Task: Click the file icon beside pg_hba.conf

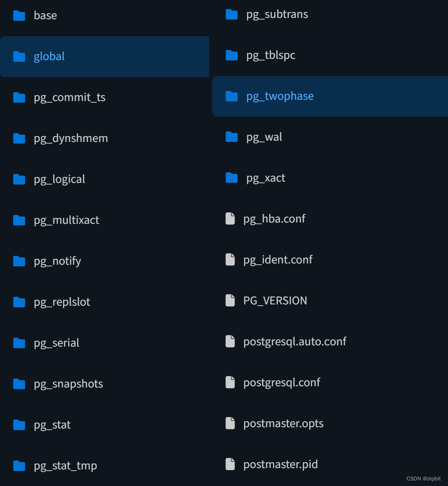Action: [230, 219]
